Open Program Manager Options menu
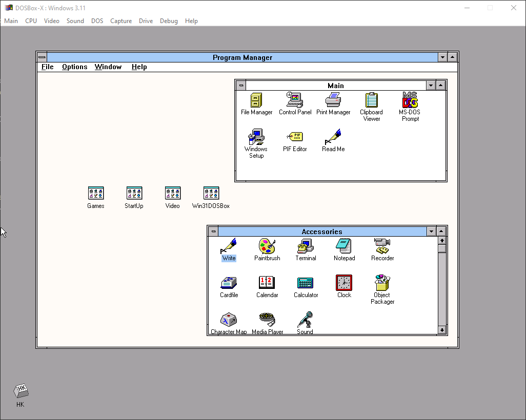This screenshot has height=420, width=526. (74, 67)
